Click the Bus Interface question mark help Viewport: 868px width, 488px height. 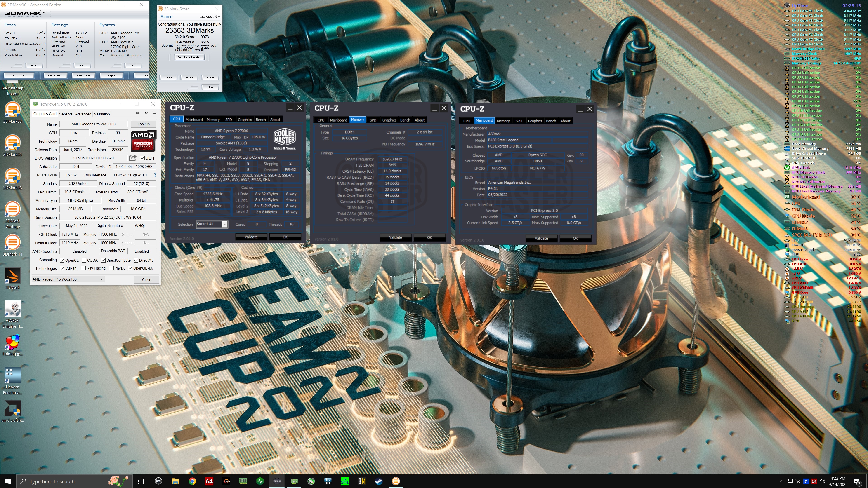coord(155,175)
